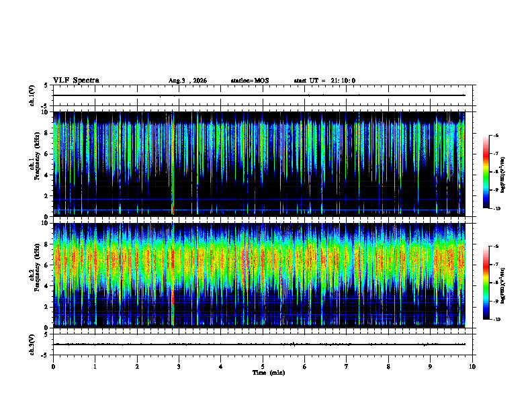This screenshot has width=532, height=411.
Task: Click the ch.3(V) waveform trace line
Action: pyautogui.click(x=259, y=345)
